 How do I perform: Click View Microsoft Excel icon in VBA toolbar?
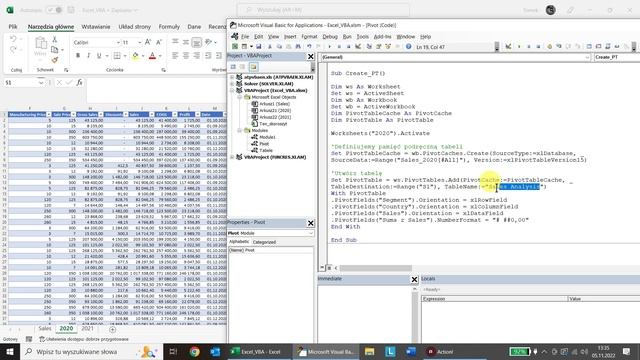(x=235, y=47)
